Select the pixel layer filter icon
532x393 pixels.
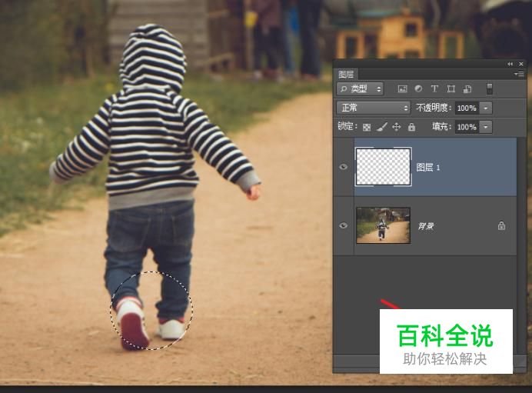coord(402,89)
